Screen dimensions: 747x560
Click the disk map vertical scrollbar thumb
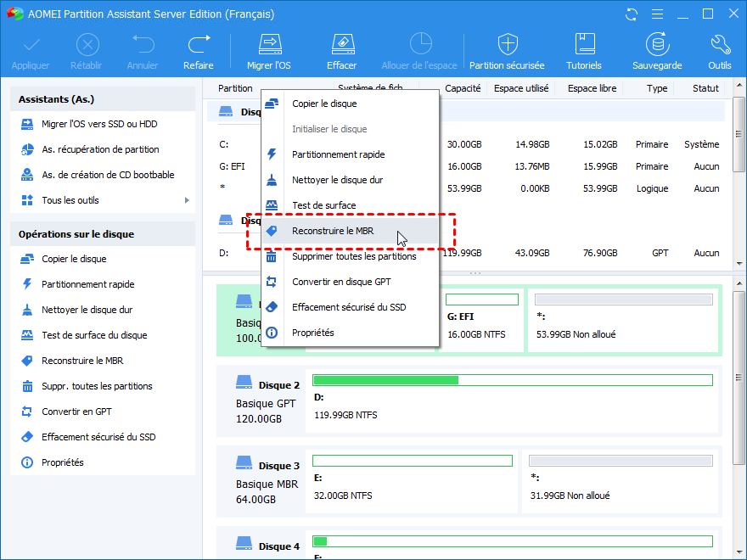739,378
